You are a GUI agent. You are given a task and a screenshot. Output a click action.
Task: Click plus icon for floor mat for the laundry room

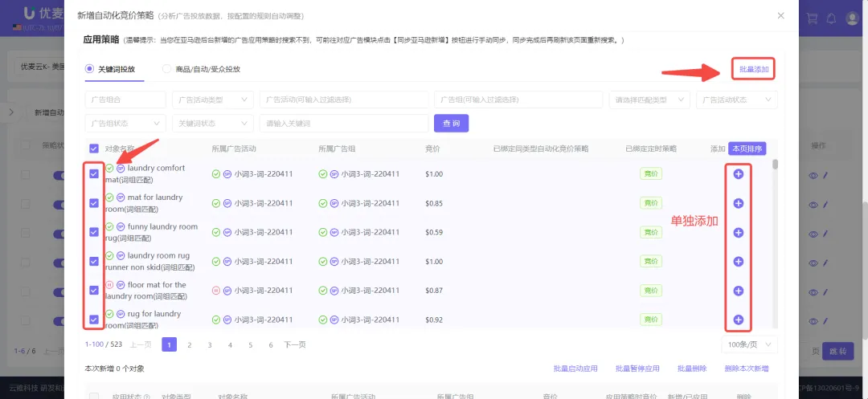pos(738,291)
